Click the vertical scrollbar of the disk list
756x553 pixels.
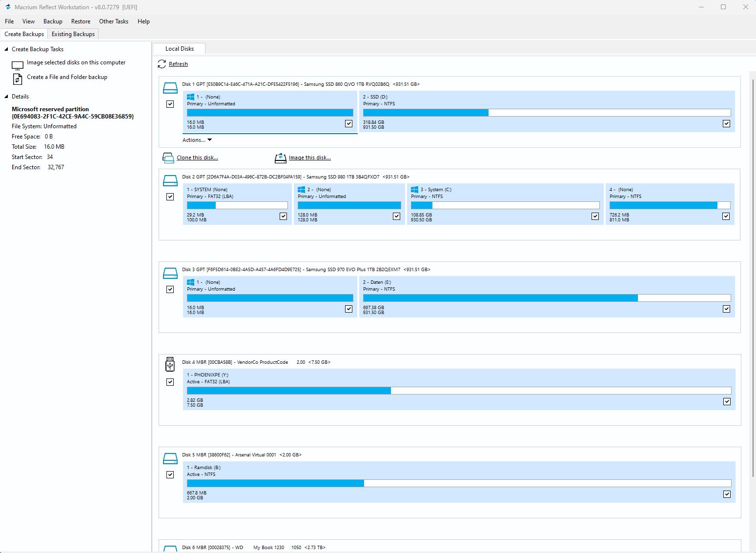pyautogui.click(x=753, y=278)
